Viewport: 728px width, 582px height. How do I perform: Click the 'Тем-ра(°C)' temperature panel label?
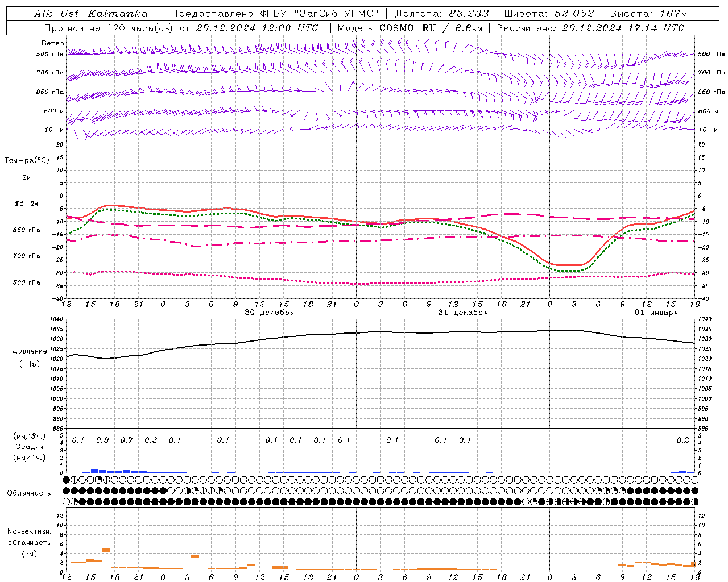27,161
